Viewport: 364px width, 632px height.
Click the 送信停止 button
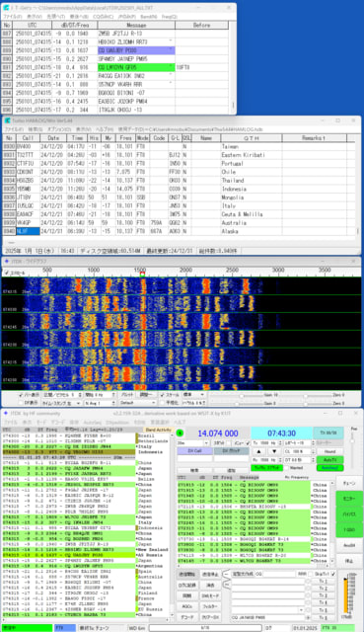point(210,574)
